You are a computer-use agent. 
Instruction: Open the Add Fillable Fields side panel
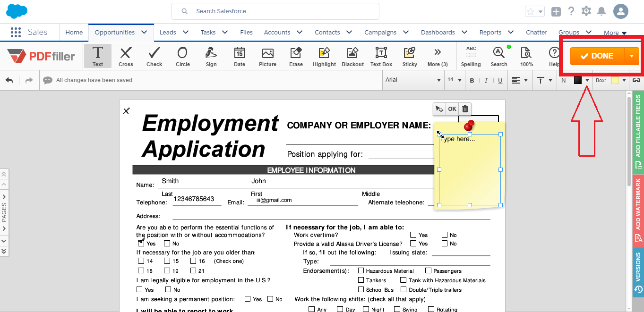638,131
